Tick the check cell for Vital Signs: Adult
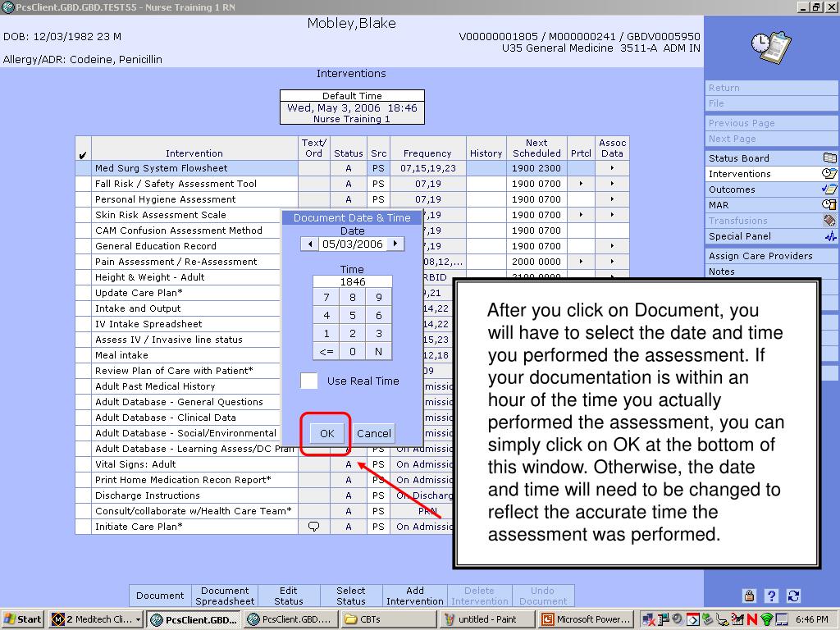 coord(83,464)
